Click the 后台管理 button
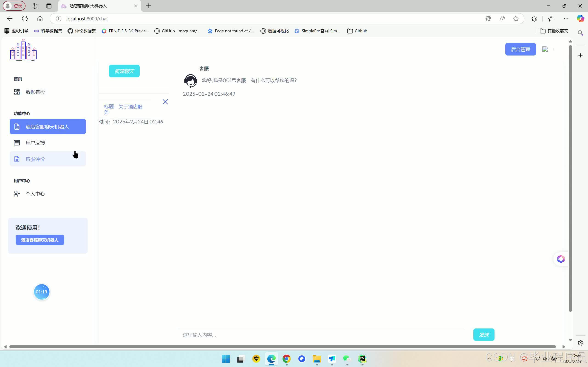588x367 pixels. tap(520, 49)
